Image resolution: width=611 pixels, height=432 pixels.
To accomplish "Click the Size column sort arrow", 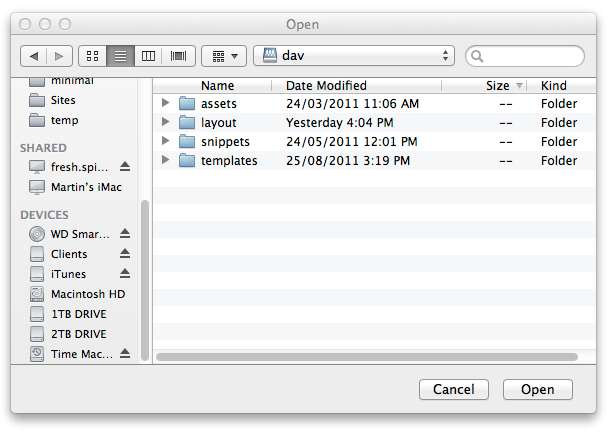I will coord(519,85).
